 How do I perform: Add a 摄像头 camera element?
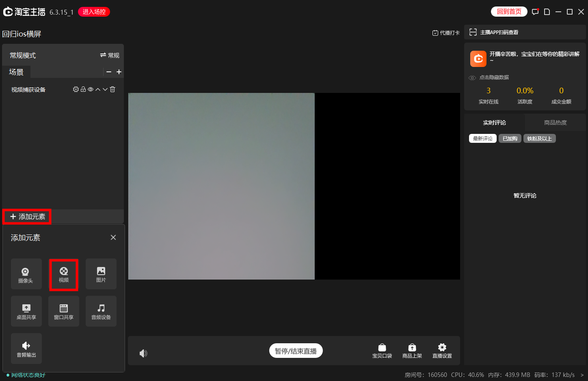point(26,274)
